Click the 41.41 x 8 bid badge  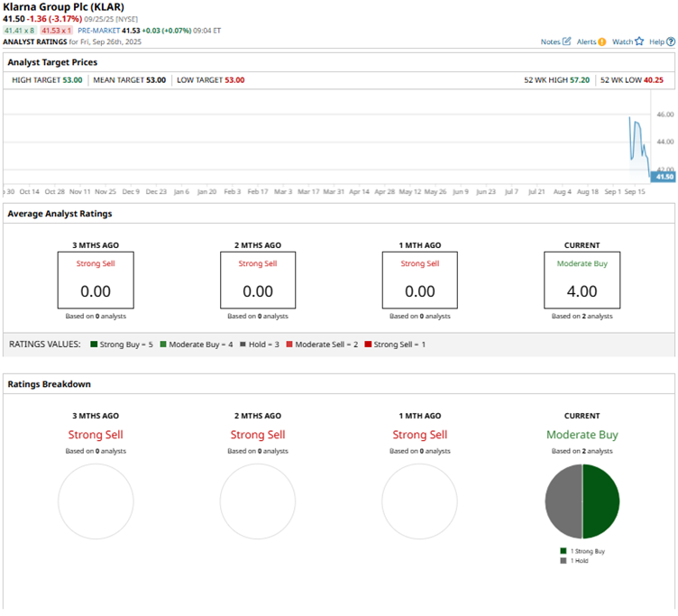click(x=18, y=30)
